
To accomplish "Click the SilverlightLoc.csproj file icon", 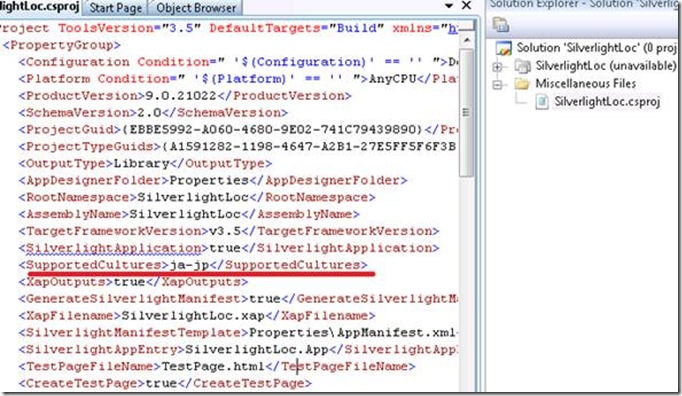I will tap(542, 102).
